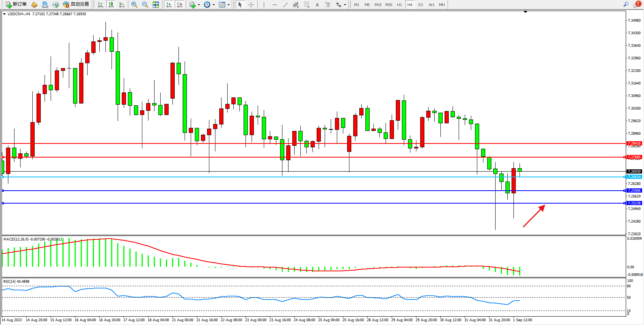
Task: Select the crosshair tool
Action: (x=251, y=5)
